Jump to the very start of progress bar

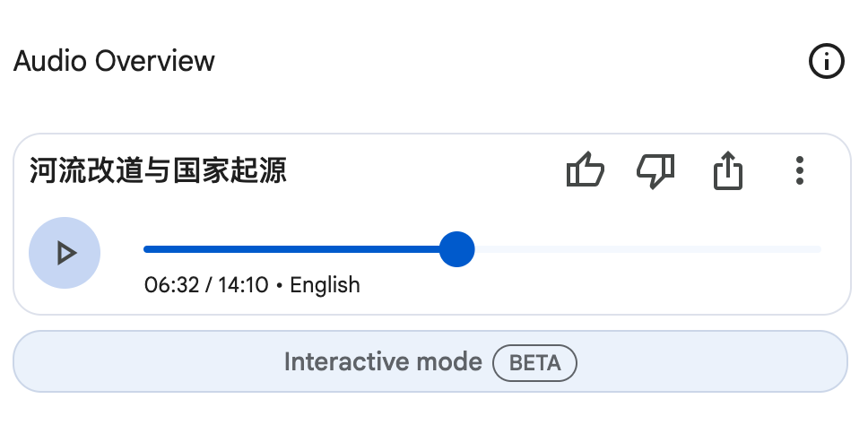[x=146, y=249]
